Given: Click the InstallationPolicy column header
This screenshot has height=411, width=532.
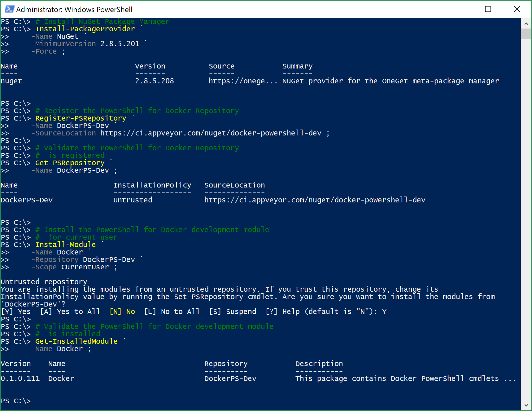Looking at the screenshot, I should pyautogui.click(x=152, y=185).
